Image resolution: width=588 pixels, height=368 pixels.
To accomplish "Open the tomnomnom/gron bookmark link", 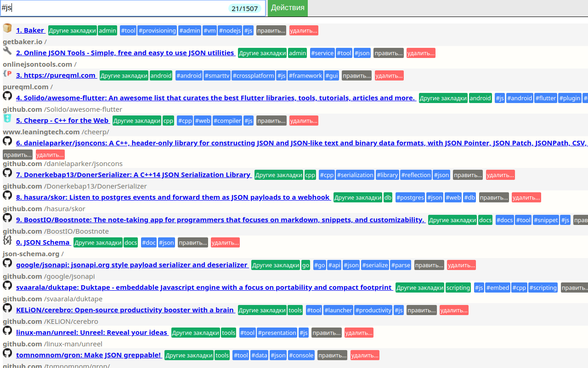I will coord(89,355).
